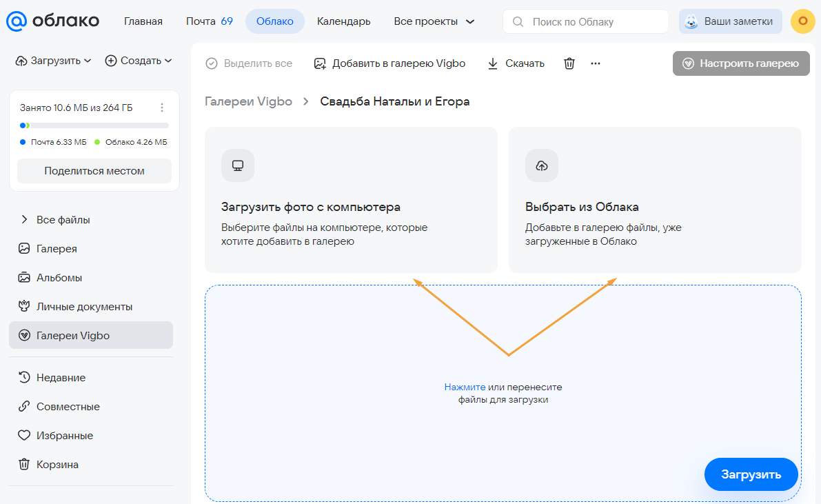Screen dimensions: 821x504
Task: Click the trash delete icon in toolbar
Action: pos(569,63)
